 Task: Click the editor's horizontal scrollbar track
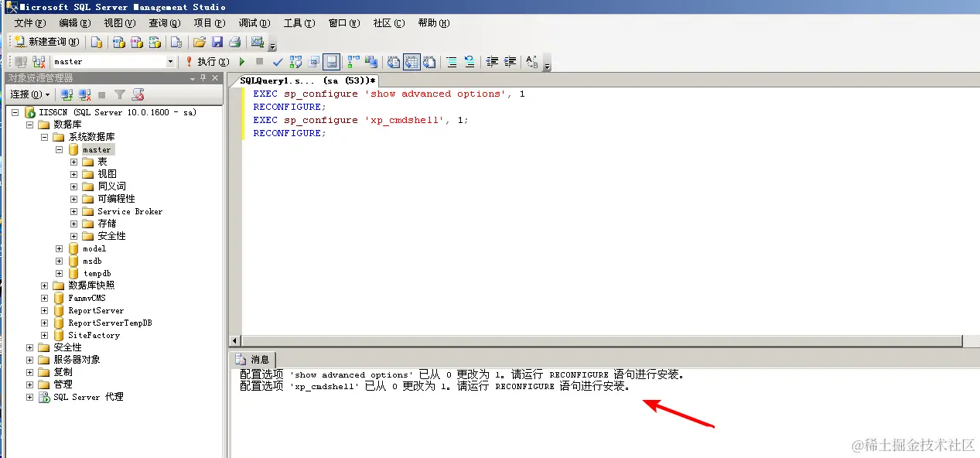(x=600, y=341)
